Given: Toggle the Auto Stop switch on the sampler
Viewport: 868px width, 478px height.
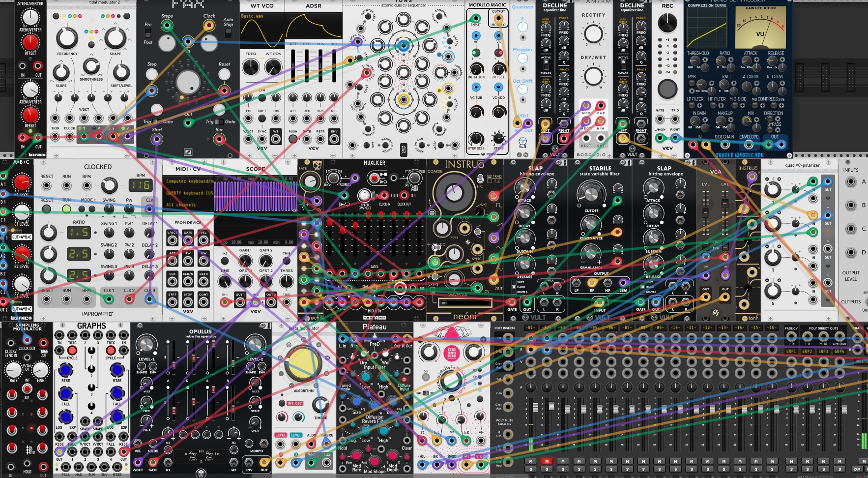Looking at the screenshot, I should (x=228, y=33).
